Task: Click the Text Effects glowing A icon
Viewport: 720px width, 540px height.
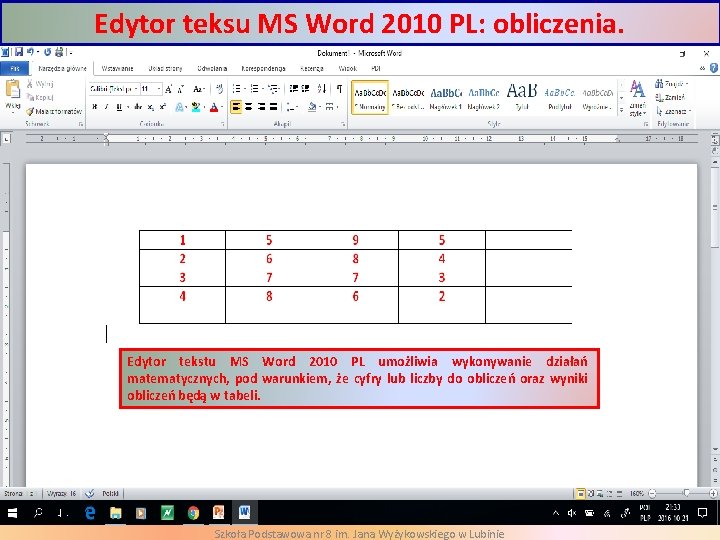Action: tap(179, 107)
